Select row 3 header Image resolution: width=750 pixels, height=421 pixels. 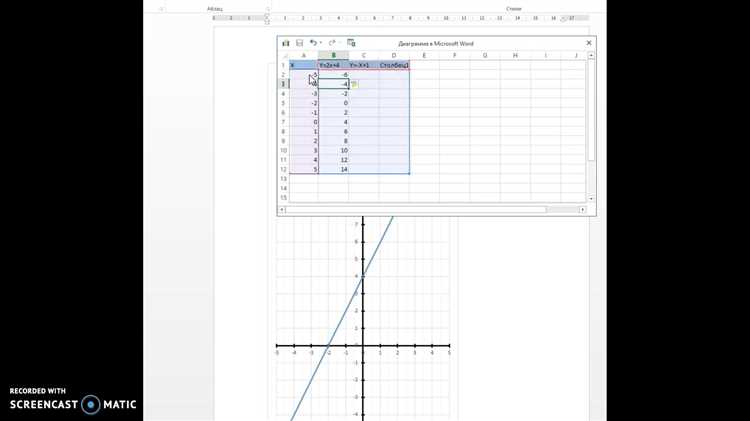pos(284,84)
